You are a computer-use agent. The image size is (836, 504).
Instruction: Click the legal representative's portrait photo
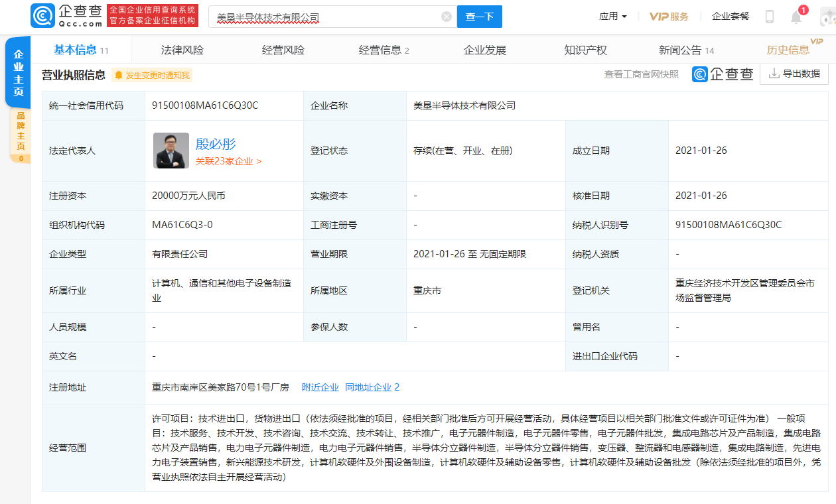[x=171, y=151]
